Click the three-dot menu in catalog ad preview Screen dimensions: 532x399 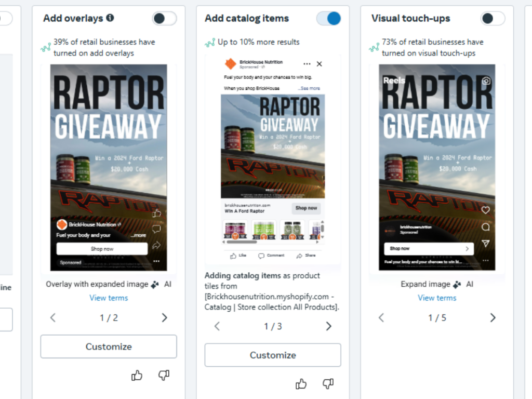click(307, 64)
